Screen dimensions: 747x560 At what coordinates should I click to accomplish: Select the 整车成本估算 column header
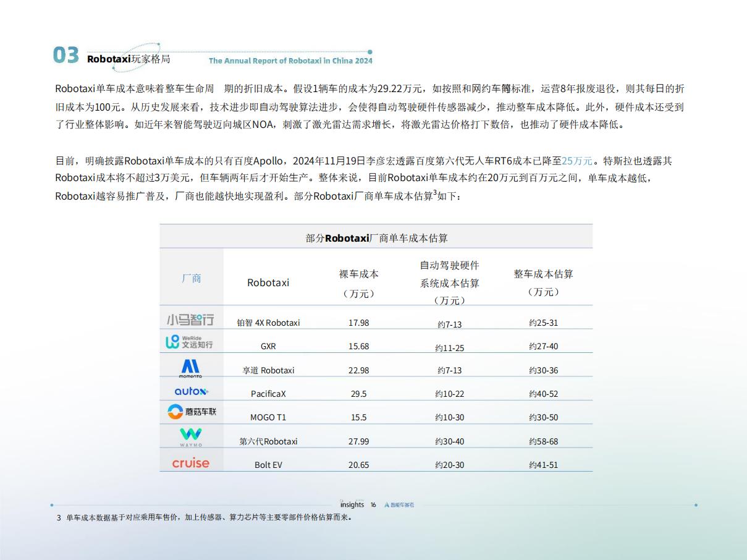(544, 282)
